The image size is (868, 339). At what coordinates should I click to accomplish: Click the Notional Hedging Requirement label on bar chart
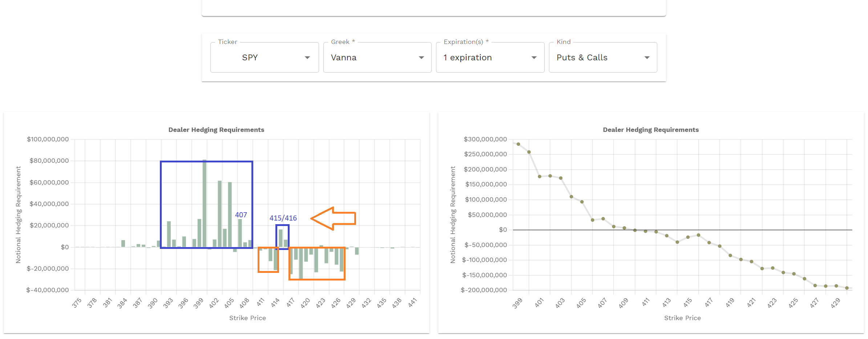[18, 215]
